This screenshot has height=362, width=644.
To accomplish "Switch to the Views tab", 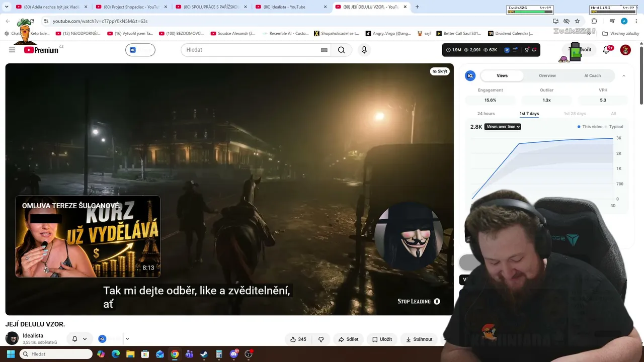I will [502, 76].
